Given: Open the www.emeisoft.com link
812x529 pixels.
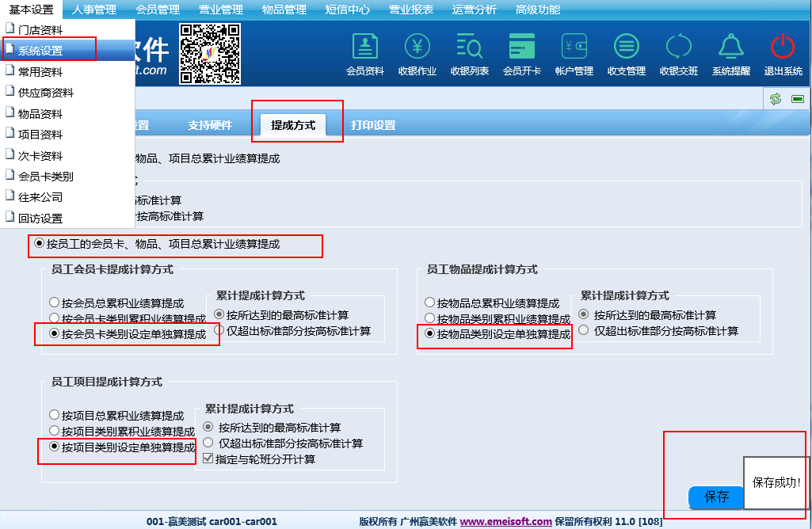Looking at the screenshot, I should click(x=505, y=521).
